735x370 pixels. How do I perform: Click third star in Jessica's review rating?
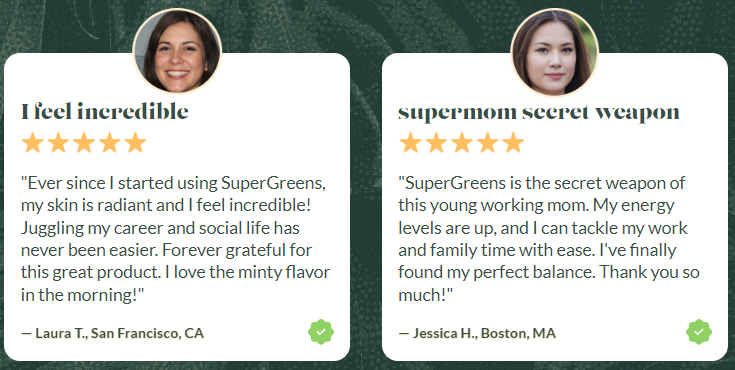pos(462,142)
